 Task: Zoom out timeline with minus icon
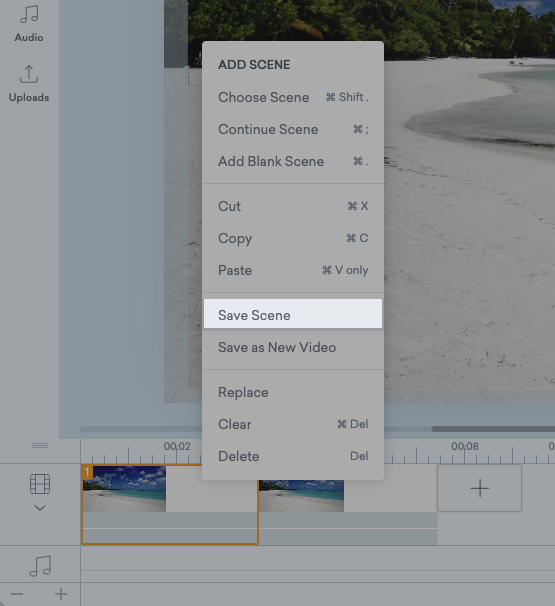[17, 594]
